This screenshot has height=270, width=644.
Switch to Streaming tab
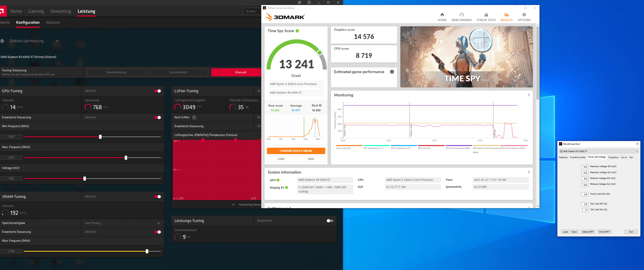coord(61,11)
